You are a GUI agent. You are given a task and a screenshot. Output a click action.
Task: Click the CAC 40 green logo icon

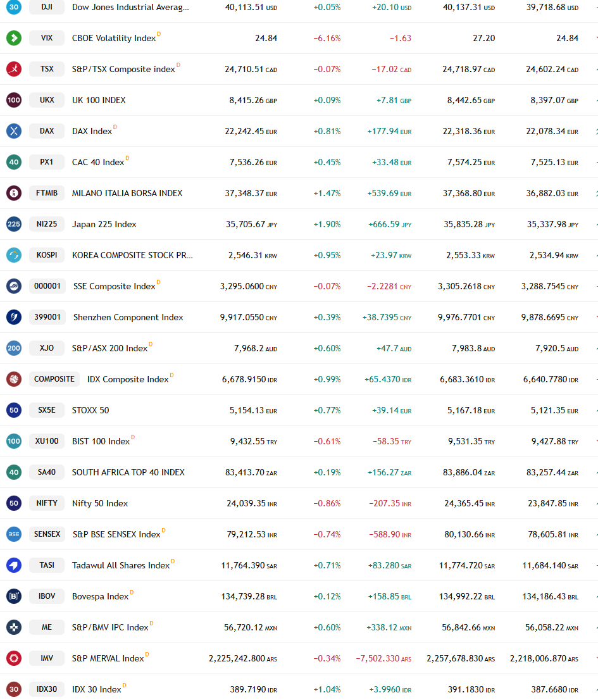(x=14, y=162)
